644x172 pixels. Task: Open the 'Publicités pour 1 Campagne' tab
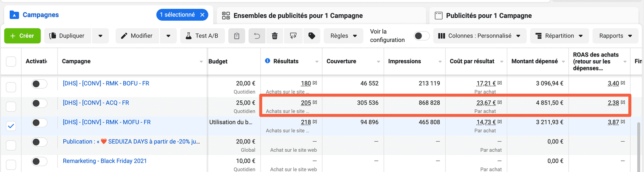(489, 16)
